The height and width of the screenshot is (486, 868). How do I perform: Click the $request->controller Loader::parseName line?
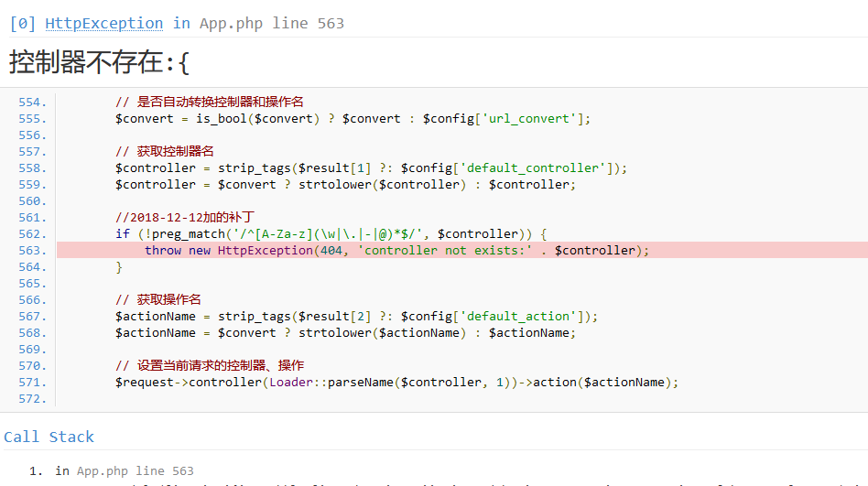click(396, 383)
